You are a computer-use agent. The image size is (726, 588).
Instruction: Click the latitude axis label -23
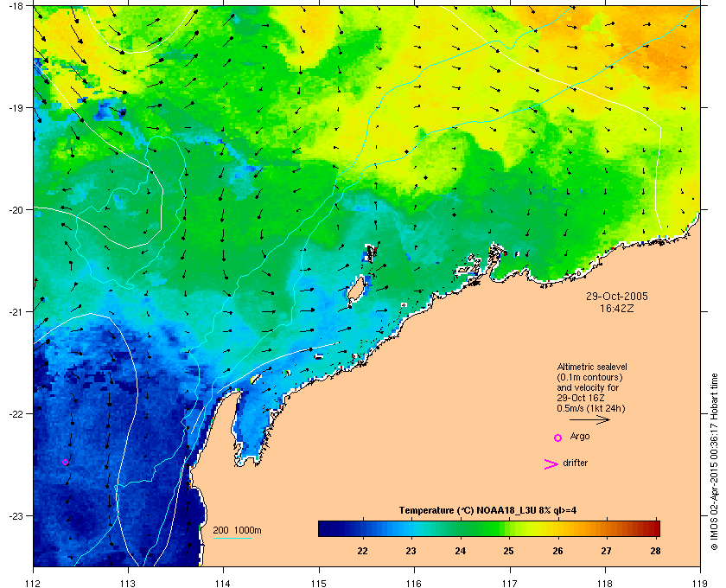click(16, 515)
